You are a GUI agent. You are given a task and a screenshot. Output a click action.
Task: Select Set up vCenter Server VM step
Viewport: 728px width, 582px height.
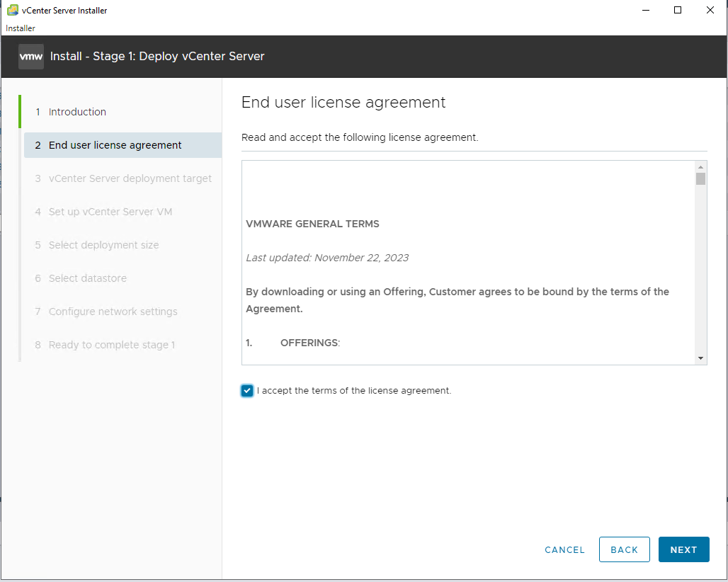[x=110, y=212]
